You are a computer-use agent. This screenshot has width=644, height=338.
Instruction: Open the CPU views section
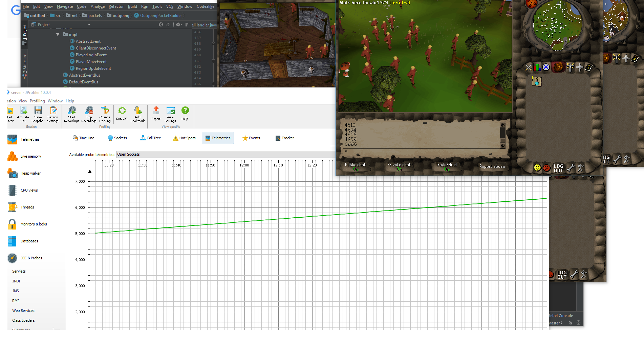click(x=23, y=190)
